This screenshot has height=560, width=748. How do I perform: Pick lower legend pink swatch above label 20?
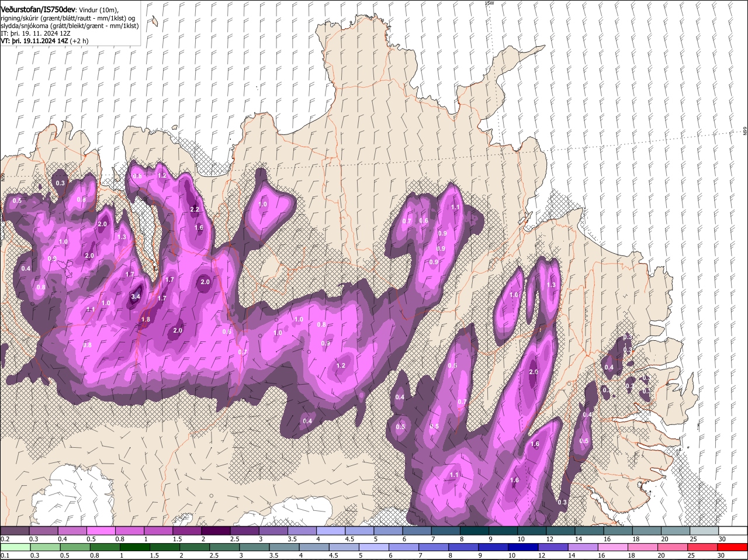(674, 547)
